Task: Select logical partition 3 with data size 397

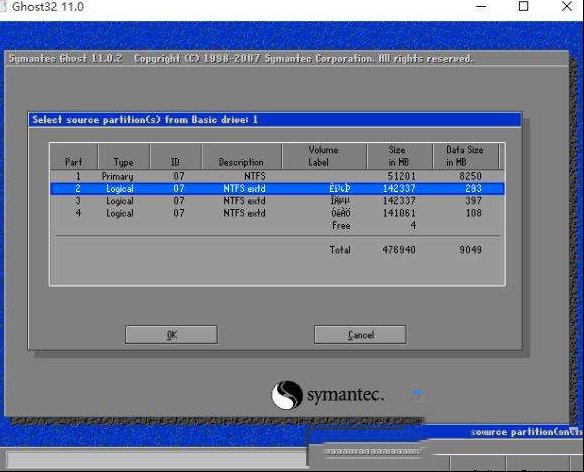Action: click(277, 201)
